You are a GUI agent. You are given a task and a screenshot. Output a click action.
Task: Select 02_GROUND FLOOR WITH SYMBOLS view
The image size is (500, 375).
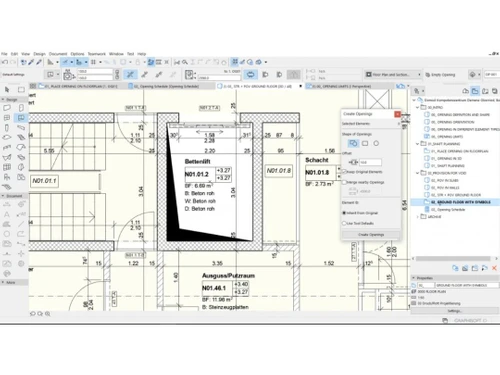[x=461, y=202]
